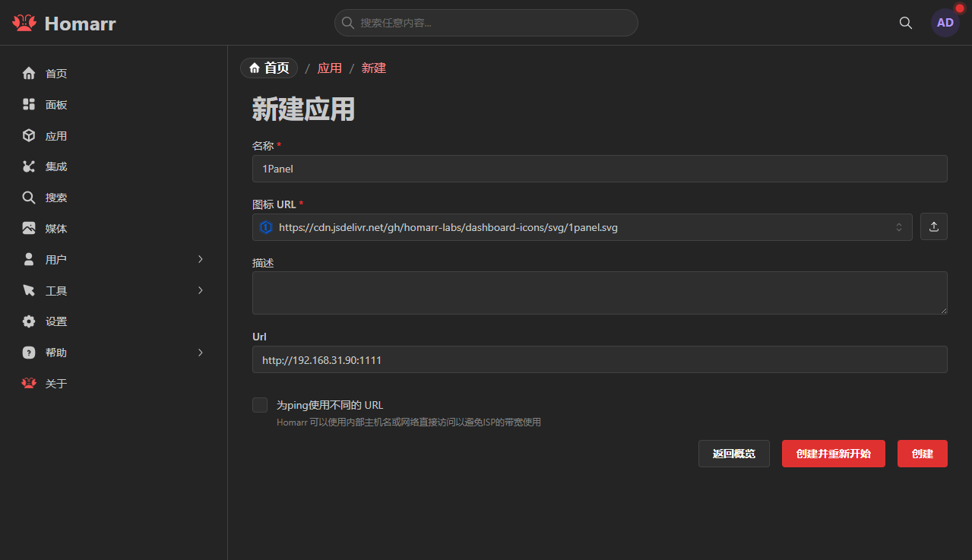Click the 创建并重新开始 button
Screen dimensions: 972x560
833,453
